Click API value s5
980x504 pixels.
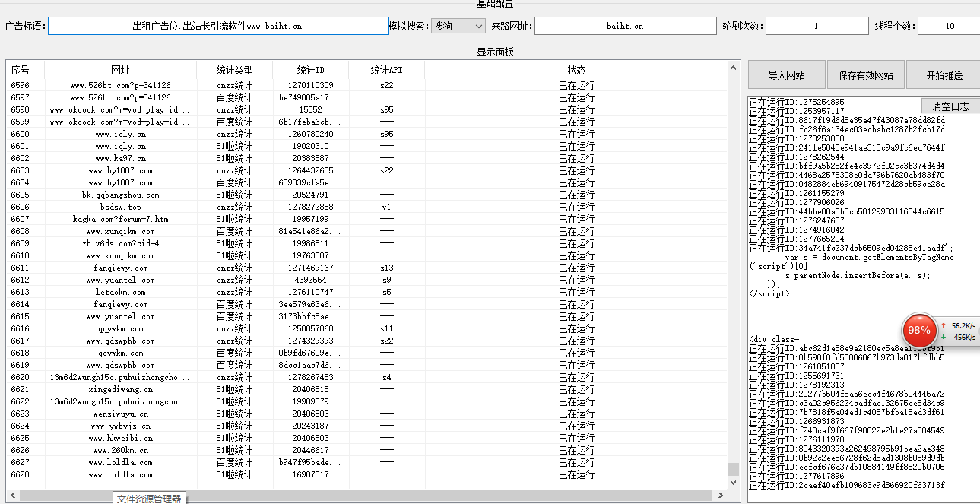click(386, 292)
